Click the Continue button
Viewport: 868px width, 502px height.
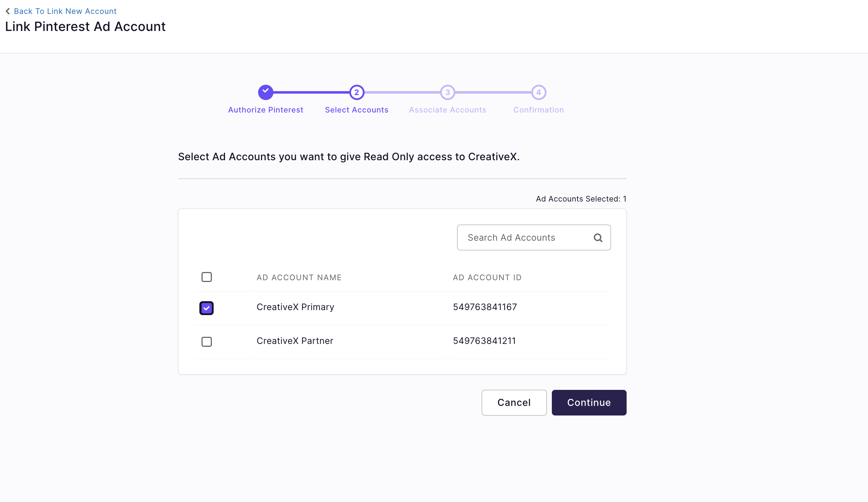click(589, 402)
